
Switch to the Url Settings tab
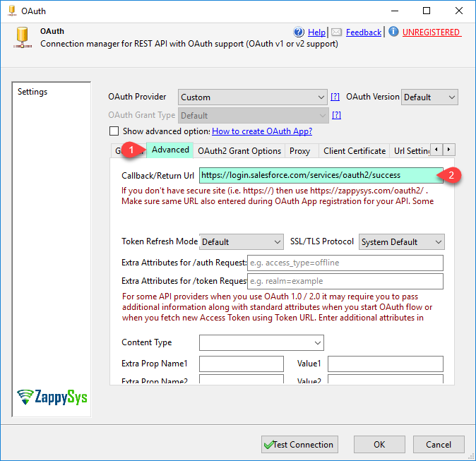pos(411,151)
